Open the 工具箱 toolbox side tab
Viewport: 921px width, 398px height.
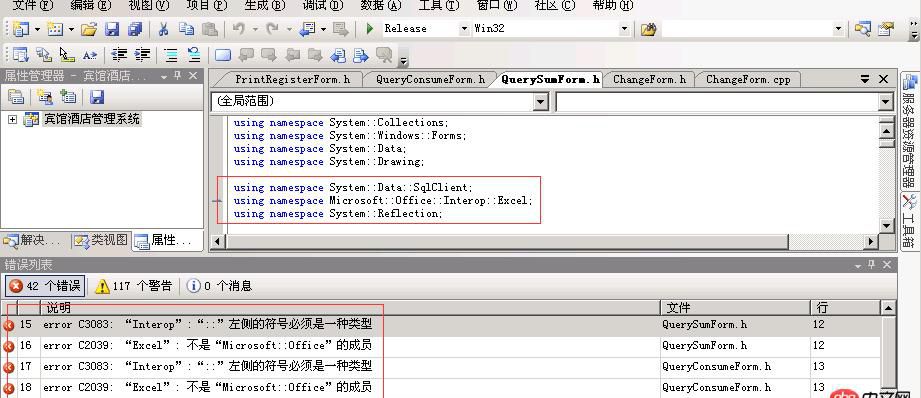coord(909,221)
